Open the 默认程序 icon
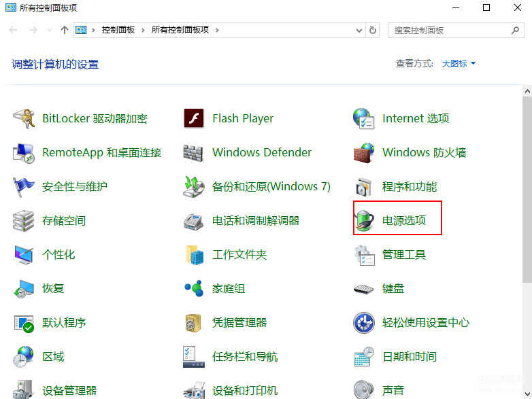Viewport: 532px width, 399px height. coord(24,323)
